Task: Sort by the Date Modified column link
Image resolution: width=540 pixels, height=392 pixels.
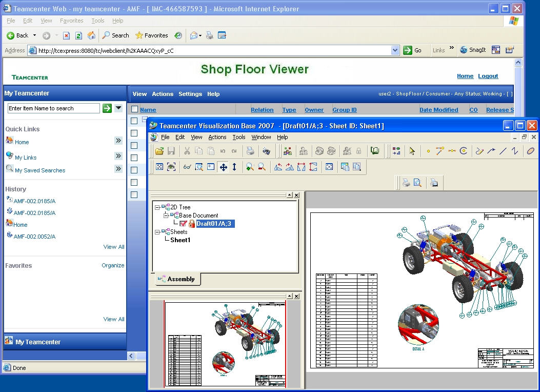Action: click(x=439, y=110)
